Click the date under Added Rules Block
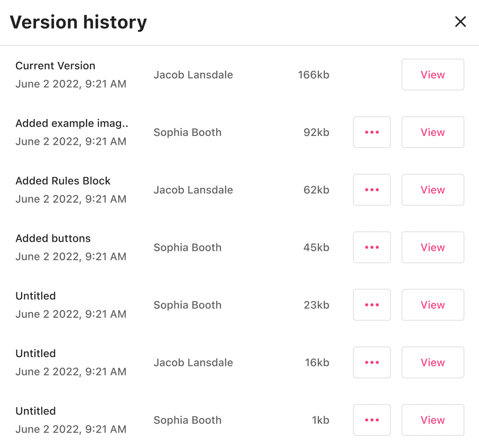479x448 pixels. 71,199
